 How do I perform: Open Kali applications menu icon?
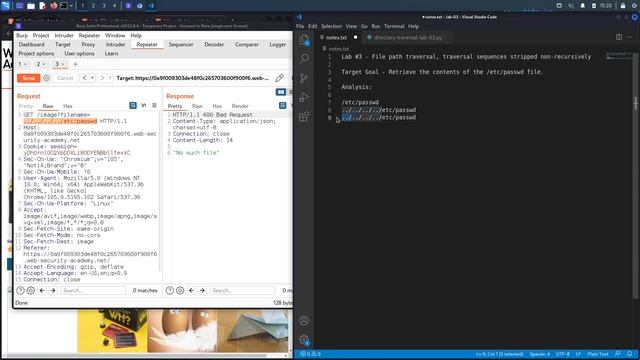point(6,6)
